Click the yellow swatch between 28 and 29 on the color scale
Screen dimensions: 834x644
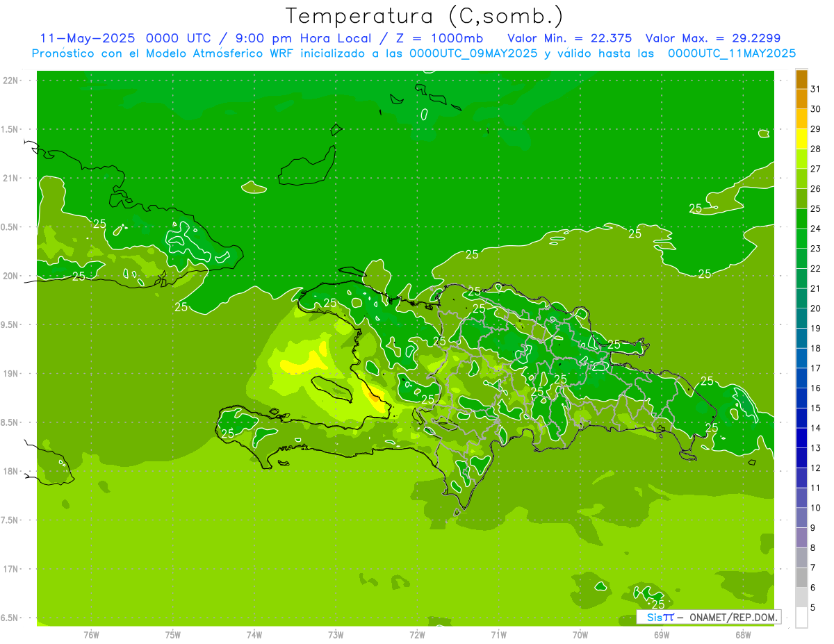tap(801, 139)
